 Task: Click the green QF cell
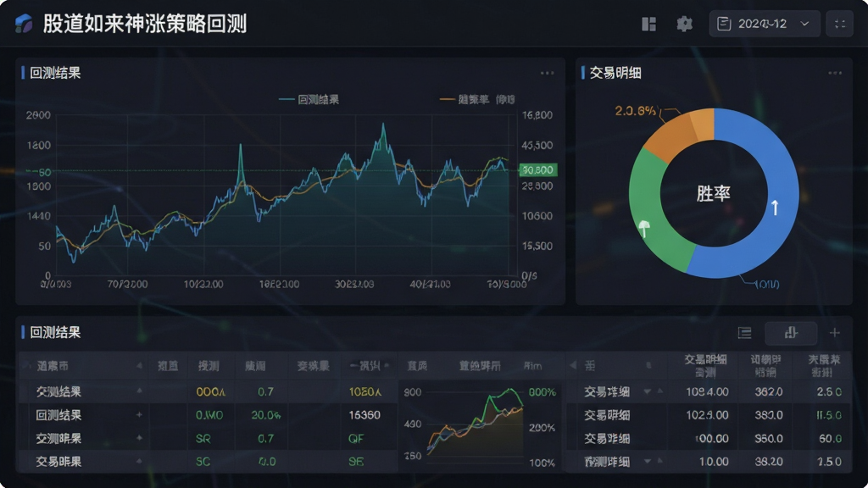356,438
